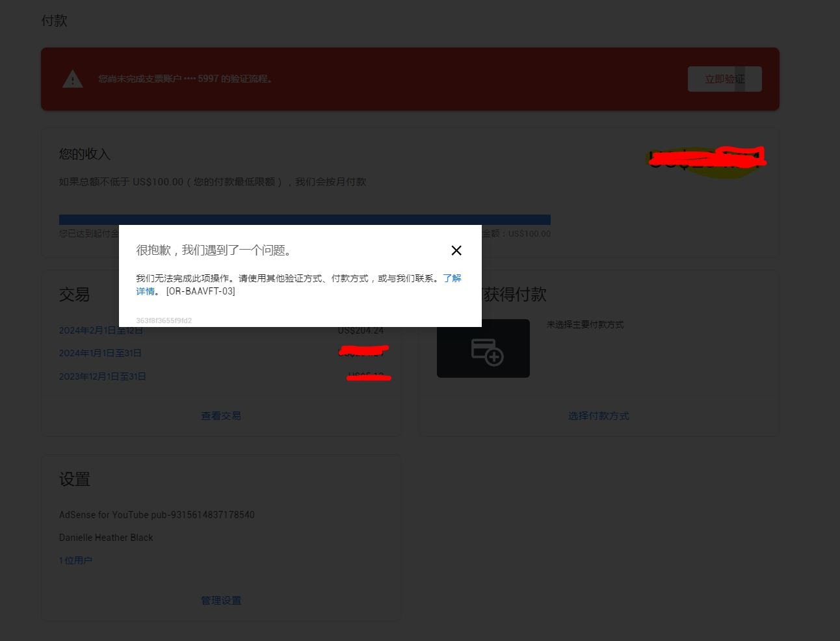This screenshot has height=641, width=840.
Task: Click the 付款 page heading
Action: coord(54,20)
